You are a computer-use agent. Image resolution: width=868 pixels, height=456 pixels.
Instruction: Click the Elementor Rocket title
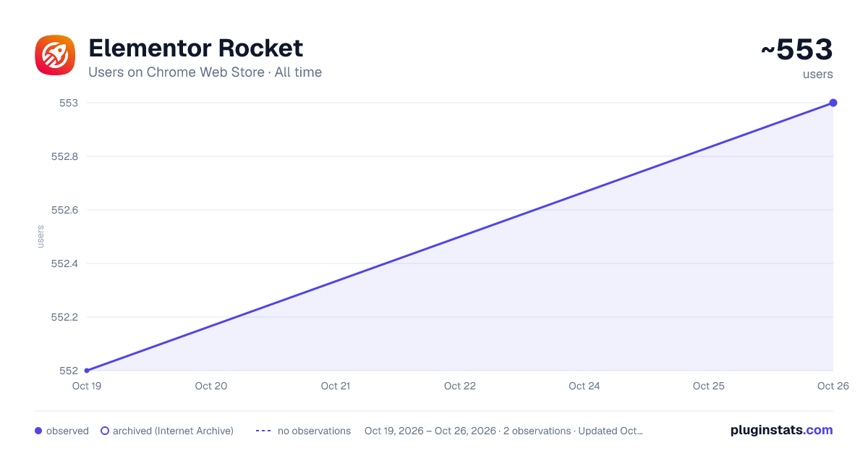(196, 48)
